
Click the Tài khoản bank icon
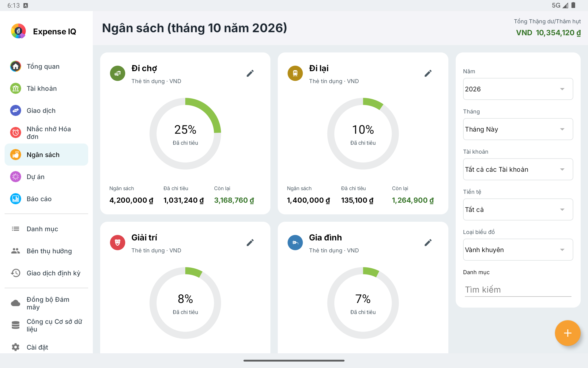coord(16,88)
